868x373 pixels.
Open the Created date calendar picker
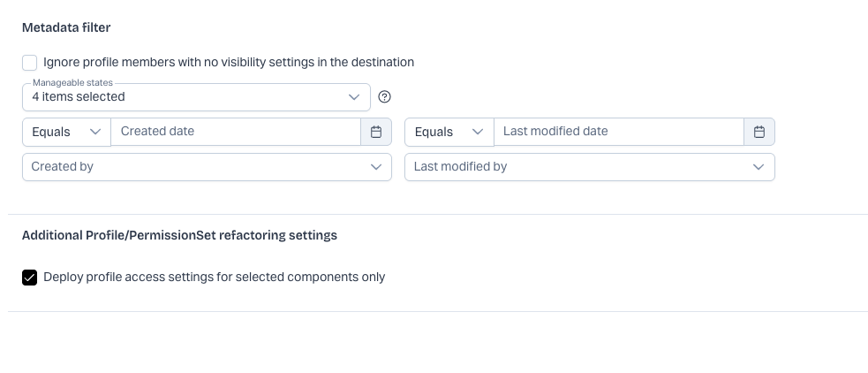(376, 132)
